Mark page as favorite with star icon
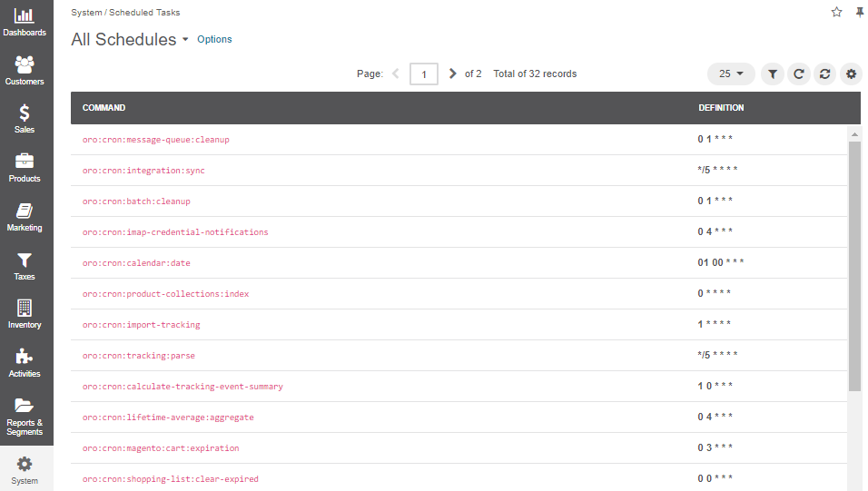868x491 pixels. click(836, 12)
